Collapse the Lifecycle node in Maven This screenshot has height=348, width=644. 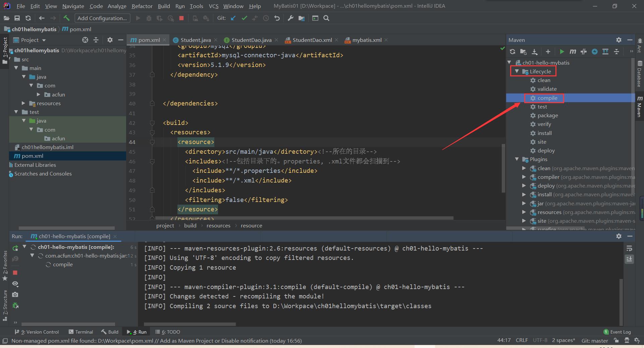tap(517, 71)
